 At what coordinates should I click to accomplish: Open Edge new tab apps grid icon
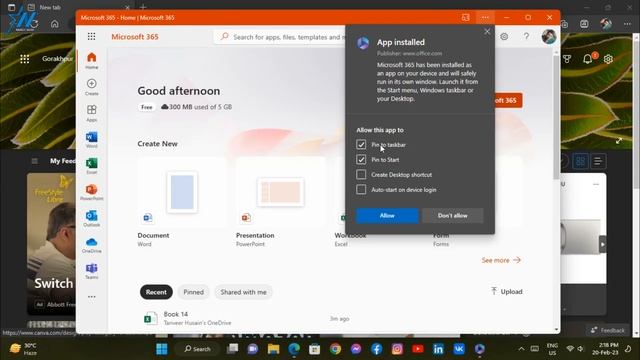(24, 59)
